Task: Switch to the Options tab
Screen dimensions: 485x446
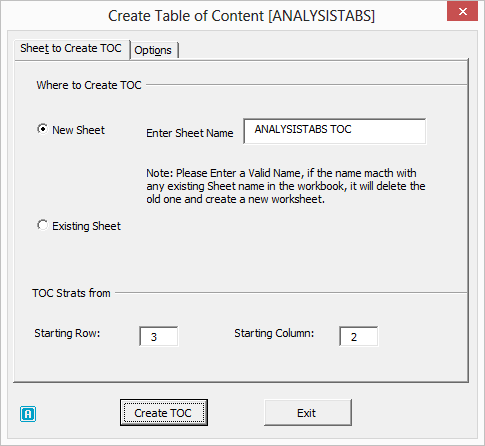Action: 153,50
